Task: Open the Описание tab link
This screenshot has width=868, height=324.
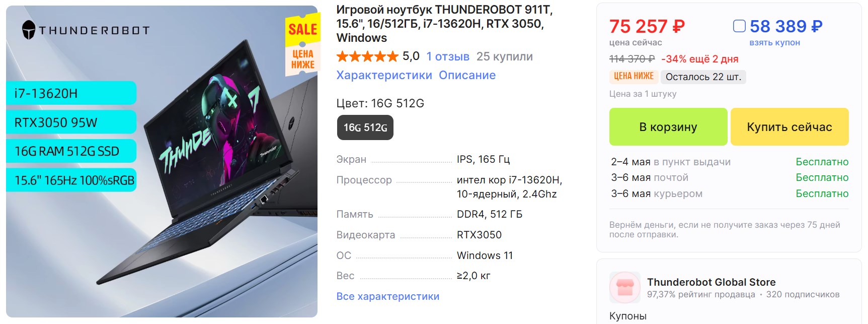Action: (467, 75)
